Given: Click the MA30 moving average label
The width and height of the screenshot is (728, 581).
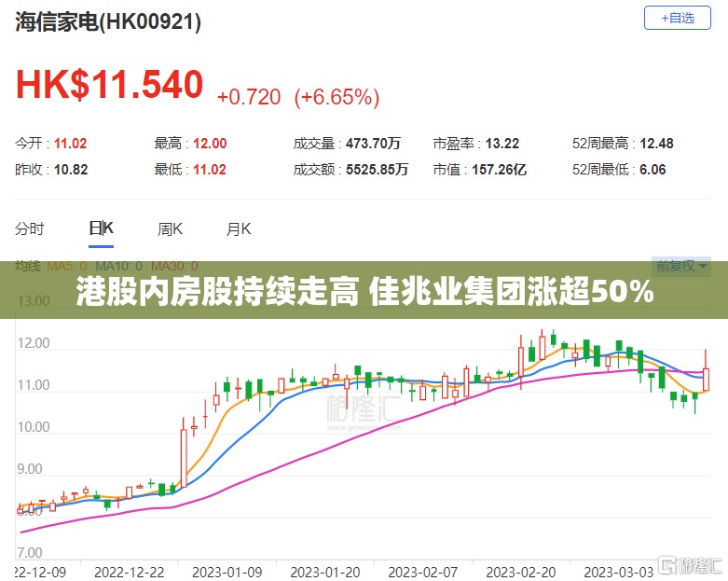Looking at the screenshot, I should pos(174,266).
